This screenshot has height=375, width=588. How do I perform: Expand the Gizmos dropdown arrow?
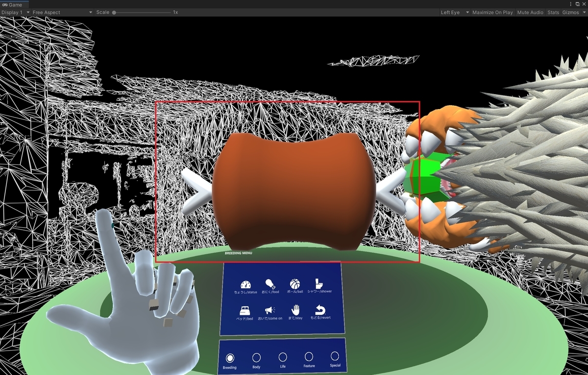pyautogui.click(x=583, y=12)
